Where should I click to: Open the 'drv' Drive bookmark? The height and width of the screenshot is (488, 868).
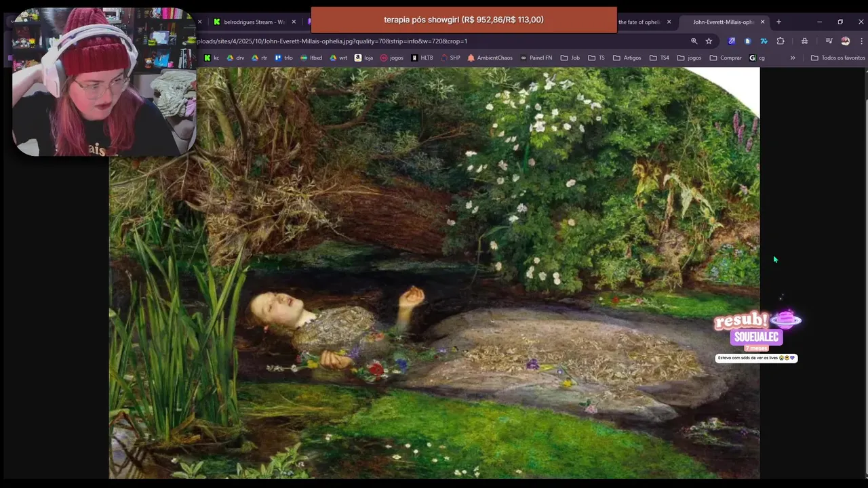click(x=235, y=58)
